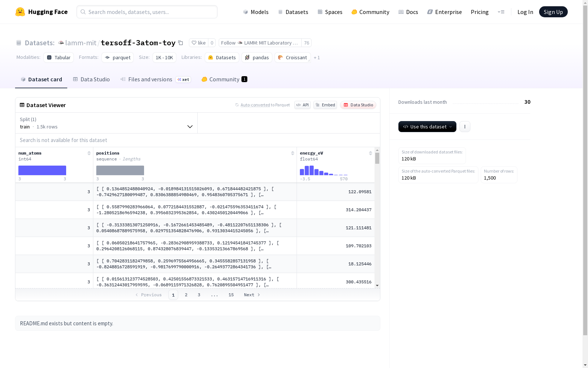Go to page 2 of the viewer
This screenshot has height=368, width=588.
coord(186,295)
